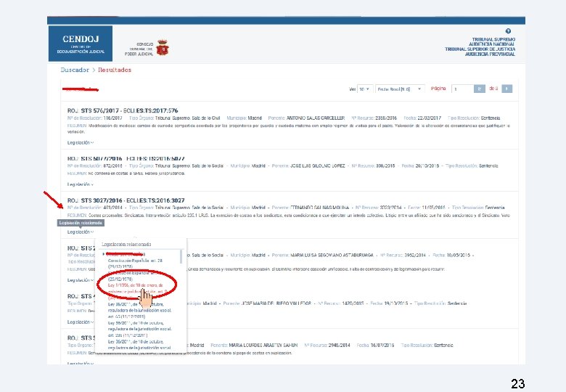Viewport: 566px width, 392px height.
Task: Click the Página number input field
Action: pos(462,89)
